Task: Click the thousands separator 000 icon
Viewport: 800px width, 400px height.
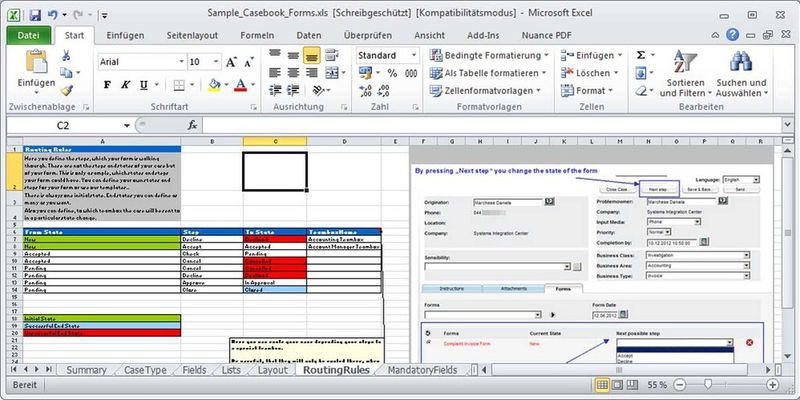Action: pos(411,73)
